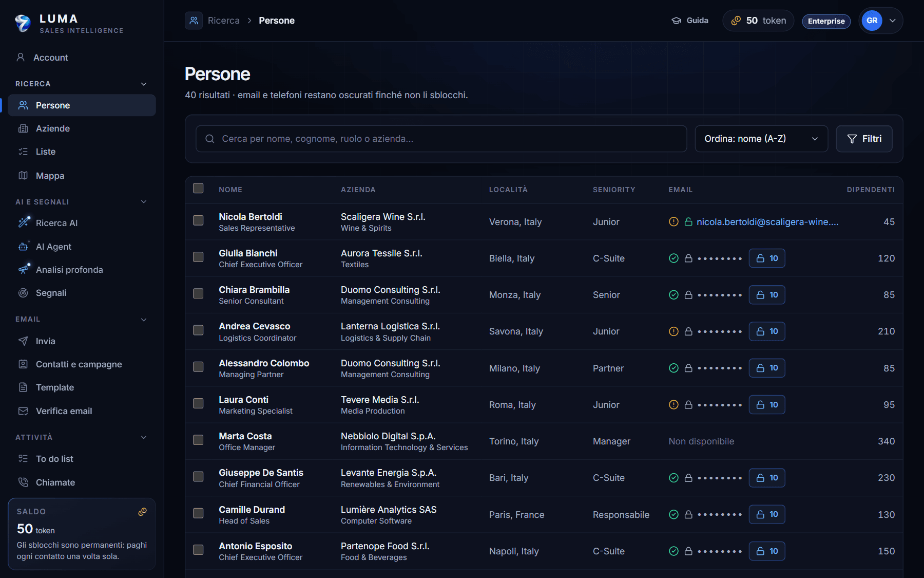Image resolution: width=924 pixels, height=578 pixels.
Task: Click the lock icon in Chiara Brambilla row
Action: (x=688, y=295)
